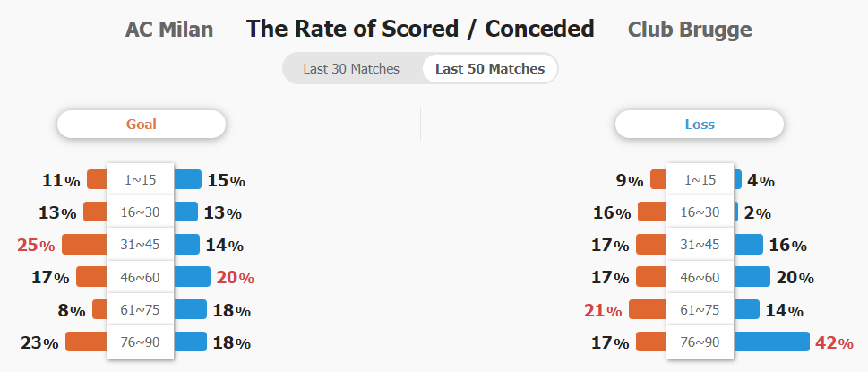This screenshot has width=868, height=372.
Task: Click the 46~60 label in Loss chart
Action: click(x=700, y=277)
